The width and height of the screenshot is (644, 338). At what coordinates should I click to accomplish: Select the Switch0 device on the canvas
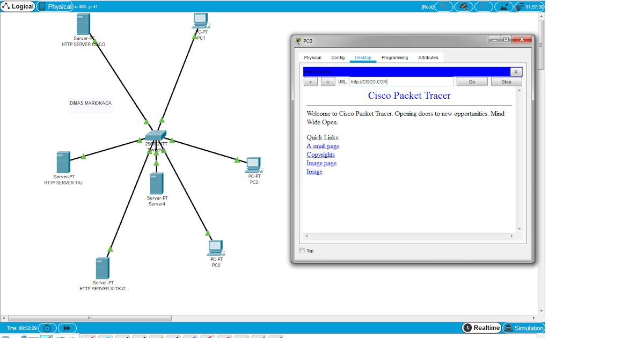[156, 136]
